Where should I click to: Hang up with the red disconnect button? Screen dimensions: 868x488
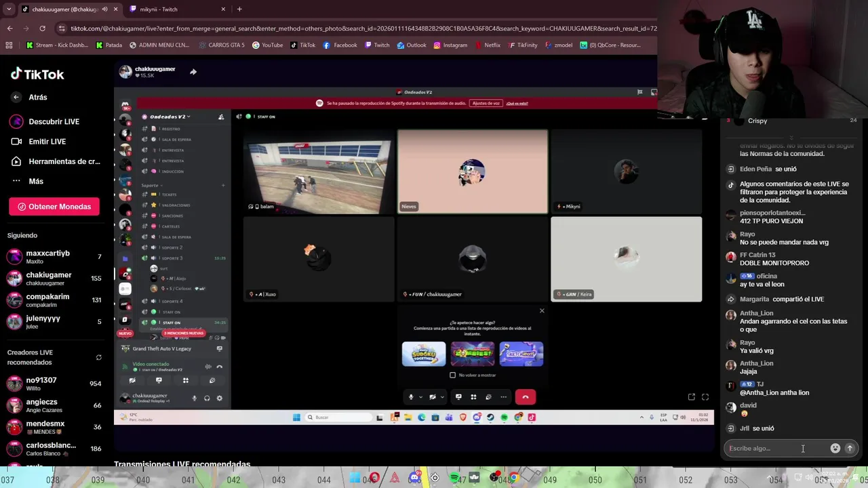point(526,397)
